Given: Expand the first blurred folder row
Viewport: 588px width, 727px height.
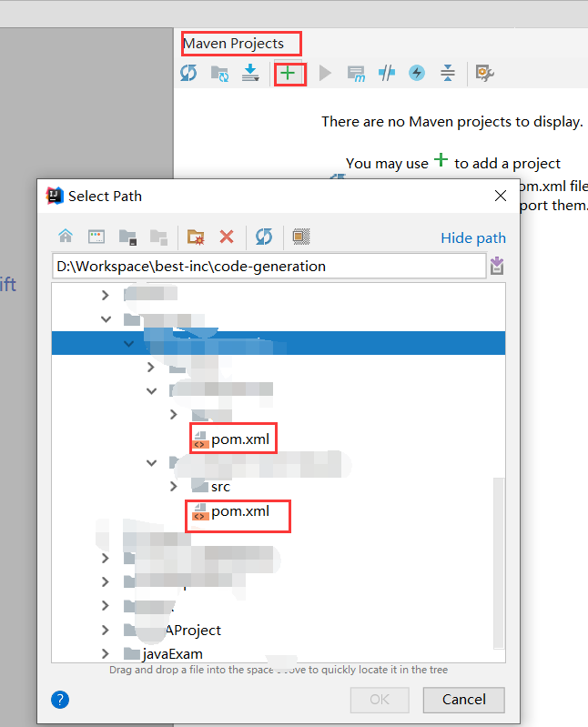Looking at the screenshot, I should (106, 295).
